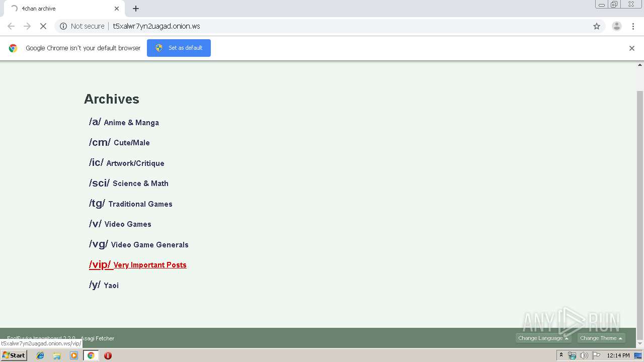
Task: Click the Archives heading
Action: (x=112, y=99)
